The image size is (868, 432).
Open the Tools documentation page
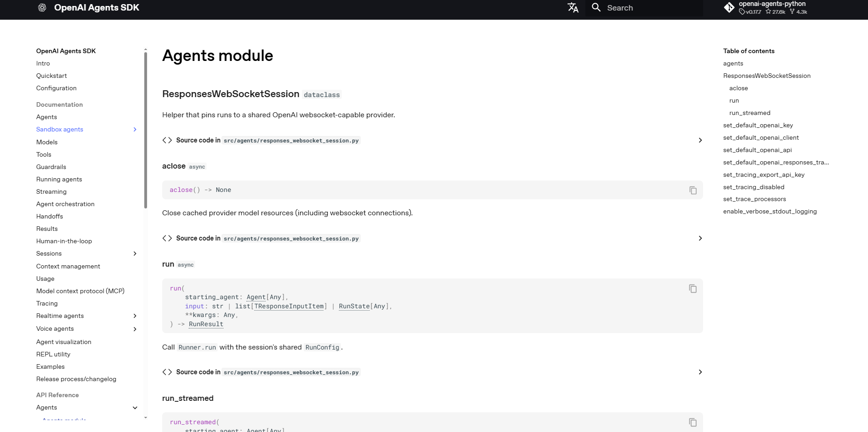click(44, 155)
